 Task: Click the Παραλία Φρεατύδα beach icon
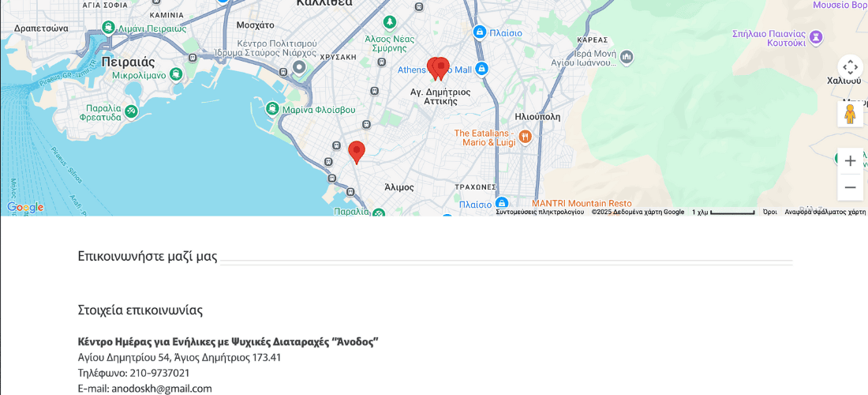131,111
